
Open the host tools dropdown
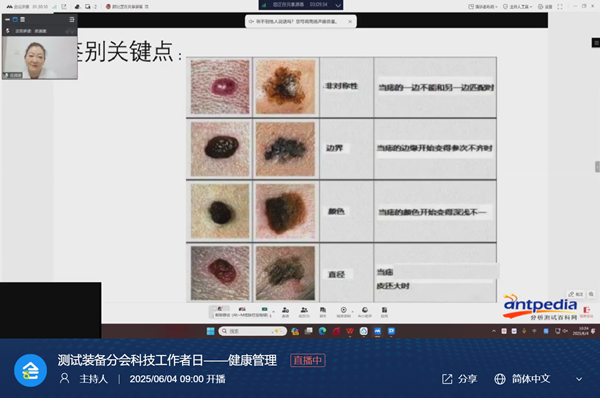coord(517,7)
